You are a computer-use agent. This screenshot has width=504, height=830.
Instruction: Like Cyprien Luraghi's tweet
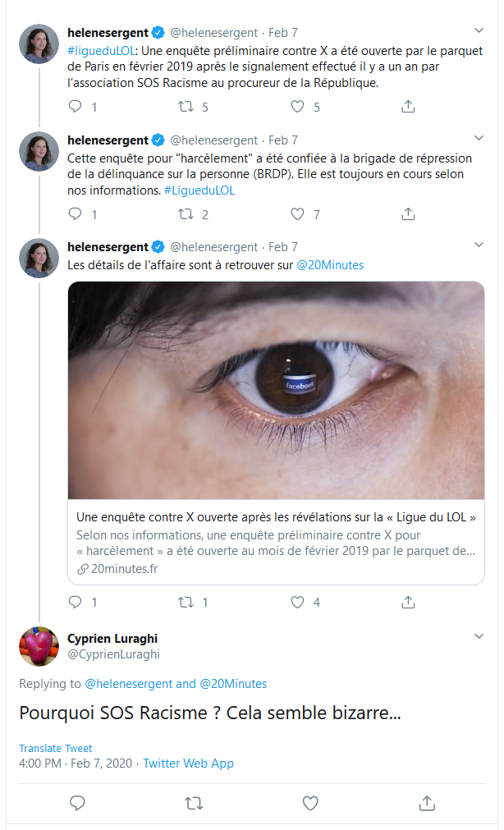(310, 803)
